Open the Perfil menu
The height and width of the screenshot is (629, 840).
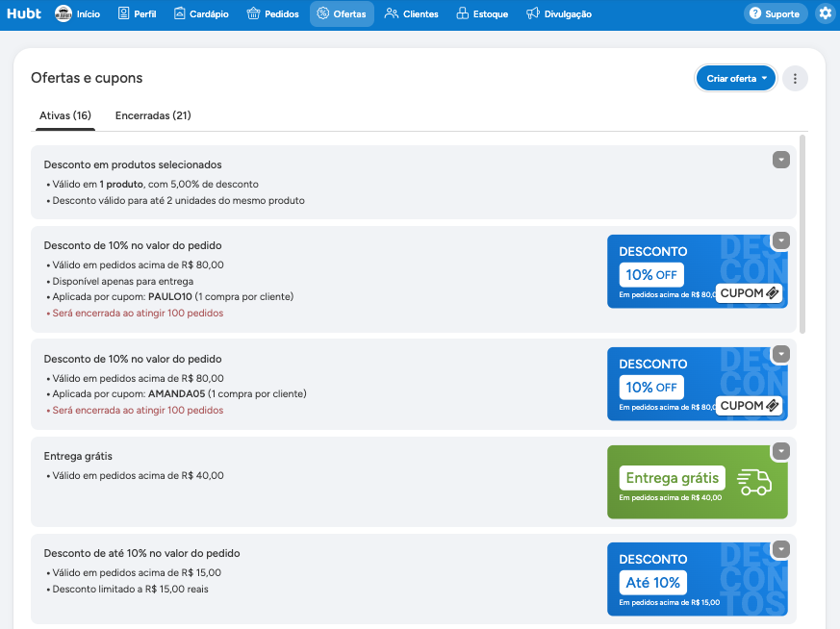138,13
